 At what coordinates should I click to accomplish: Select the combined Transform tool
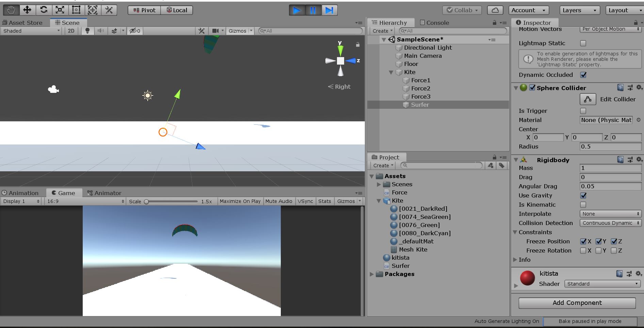93,10
